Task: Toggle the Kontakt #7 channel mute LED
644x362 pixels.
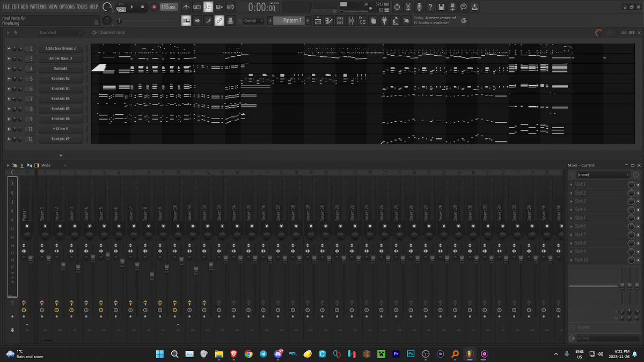Action: (9, 139)
